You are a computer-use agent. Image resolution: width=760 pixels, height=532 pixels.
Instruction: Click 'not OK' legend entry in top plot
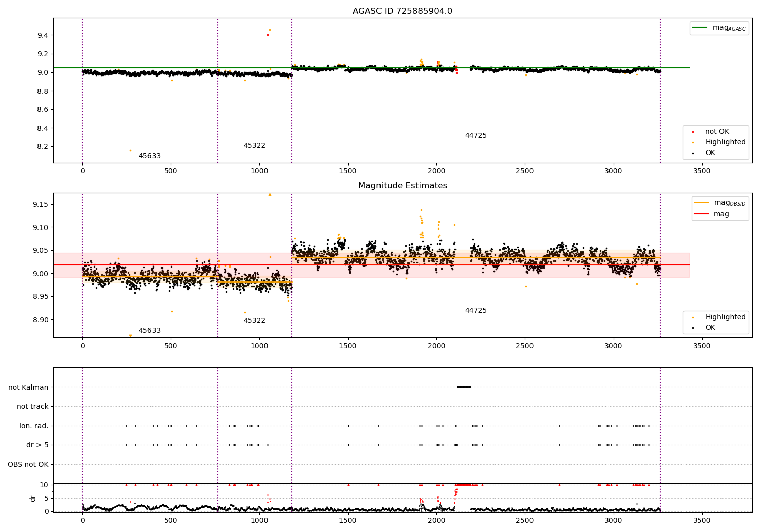click(717, 131)
